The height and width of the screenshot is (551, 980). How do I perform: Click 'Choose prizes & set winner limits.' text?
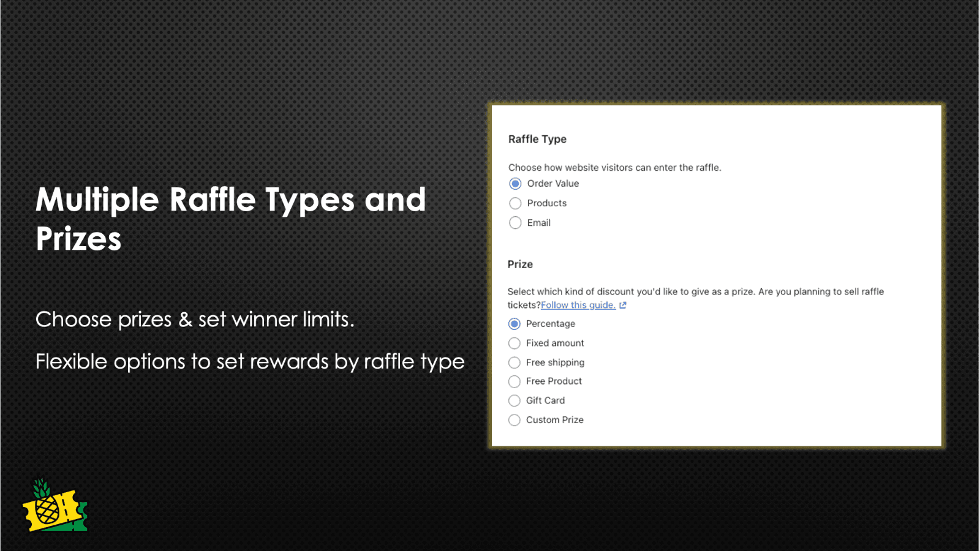pos(195,320)
